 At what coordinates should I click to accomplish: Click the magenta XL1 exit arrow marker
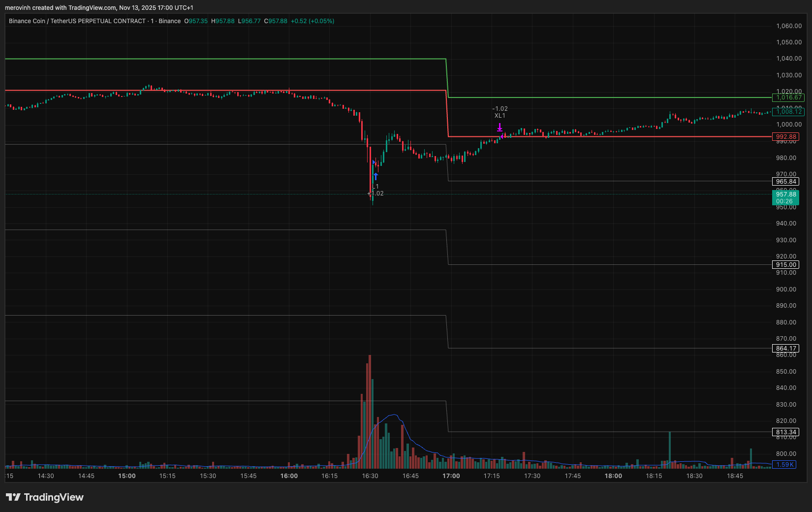(x=500, y=127)
